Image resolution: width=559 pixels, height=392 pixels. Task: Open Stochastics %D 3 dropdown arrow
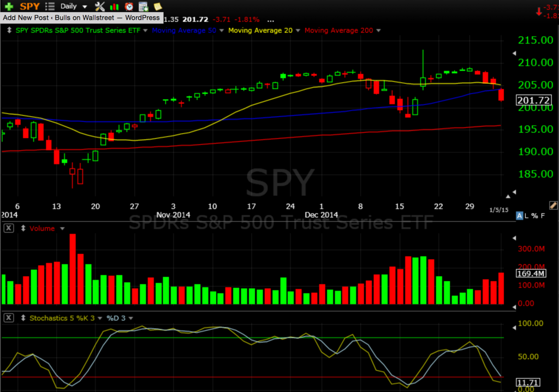[x=131, y=318]
